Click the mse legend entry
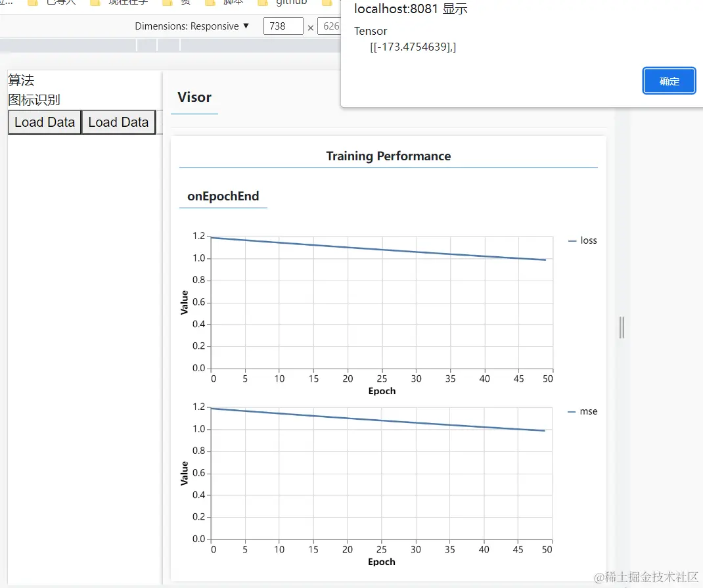This screenshot has width=703, height=588. (582, 411)
